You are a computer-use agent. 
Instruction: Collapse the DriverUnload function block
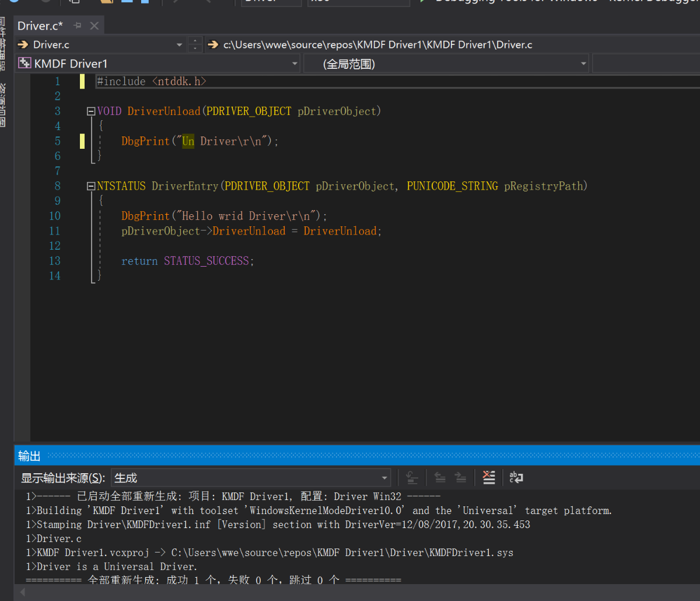click(90, 111)
